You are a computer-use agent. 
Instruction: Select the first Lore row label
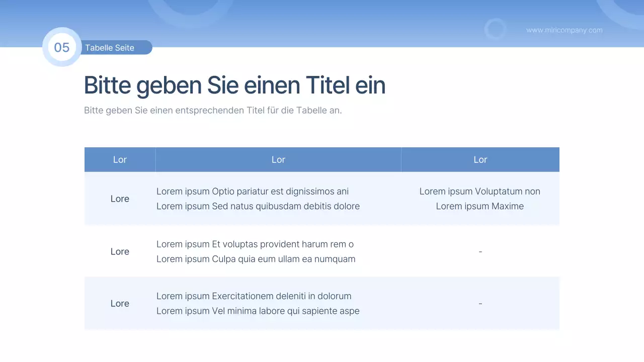(120, 199)
